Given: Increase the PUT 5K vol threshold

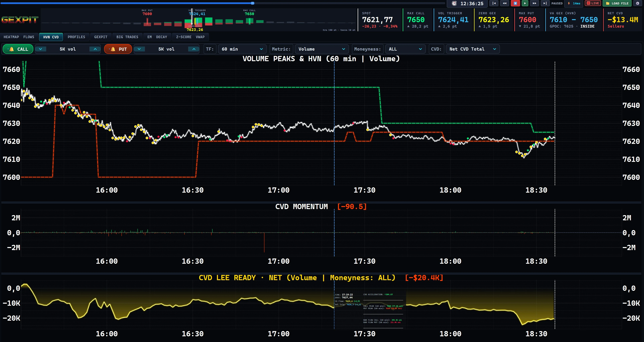Looking at the screenshot, I should point(194,49).
